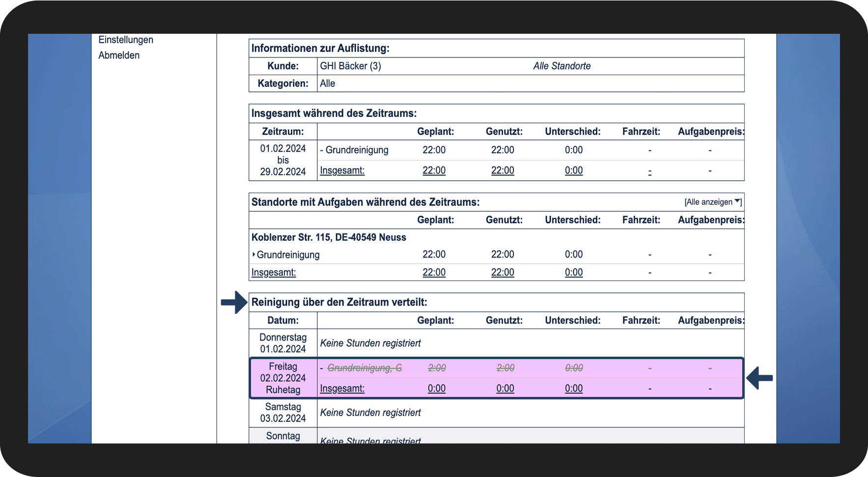Click Insgesamt link under Koblenzer Str. location
868x477 pixels.
pos(274,272)
